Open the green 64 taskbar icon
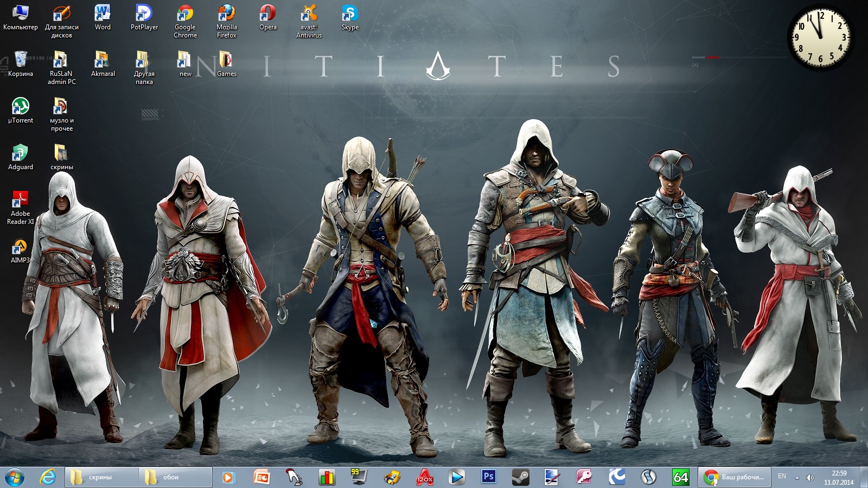The height and width of the screenshot is (488, 868). click(x=680, y=477)
